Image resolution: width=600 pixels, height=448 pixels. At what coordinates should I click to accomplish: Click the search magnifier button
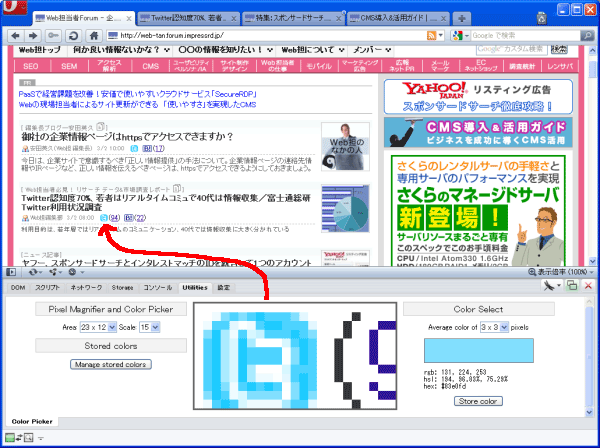[x=587, y=36]
